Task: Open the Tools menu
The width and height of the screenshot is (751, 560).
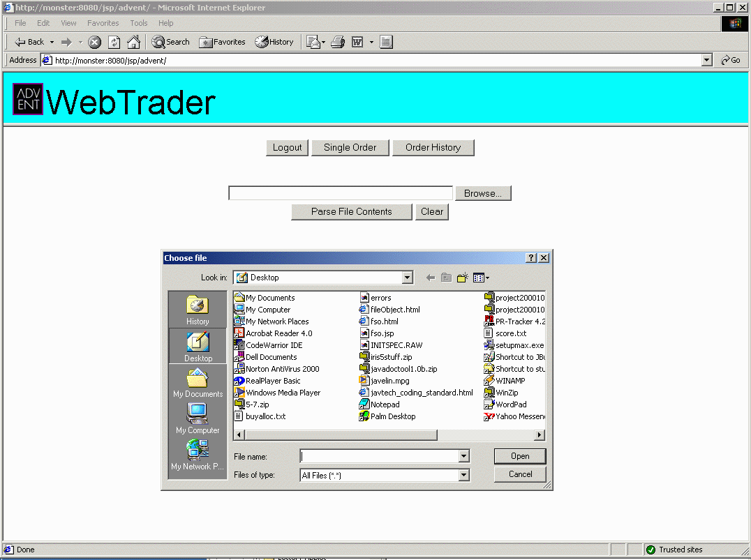Action: (139, 23)
